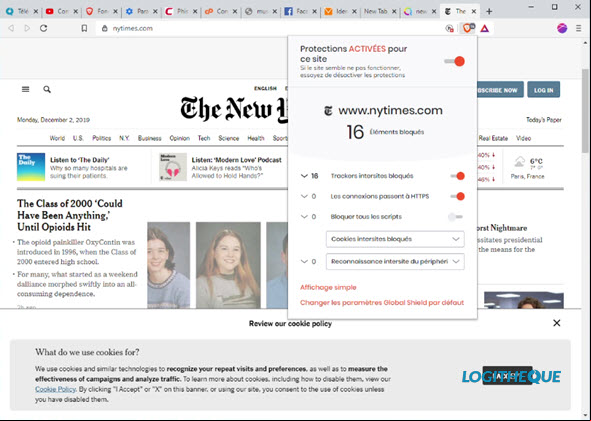
Task: Open the Video section
Action: coord(524,138)
